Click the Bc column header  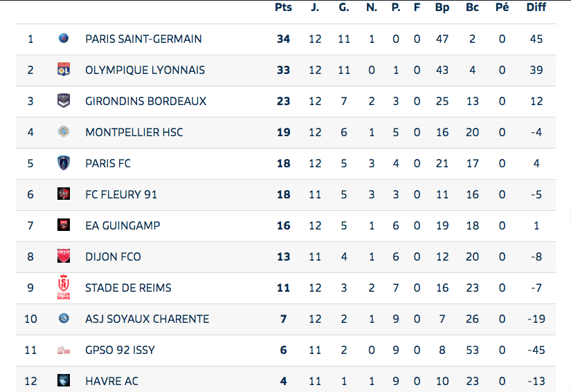pos(472,8)
